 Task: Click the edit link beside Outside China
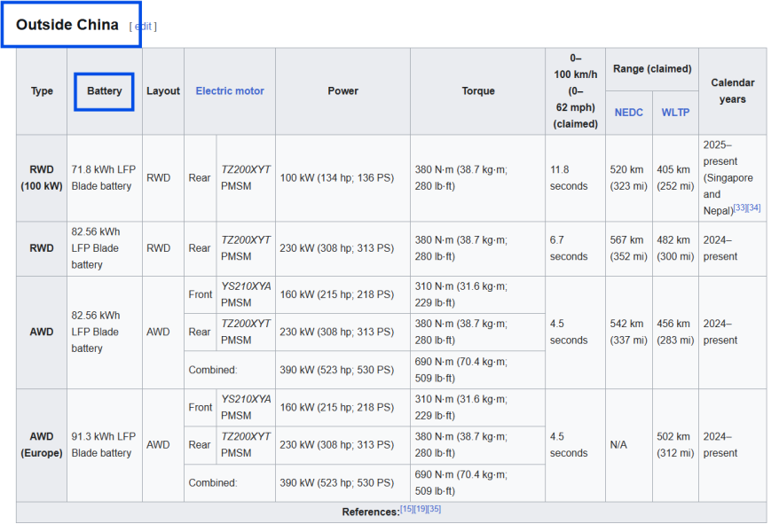tap(143, 27)
